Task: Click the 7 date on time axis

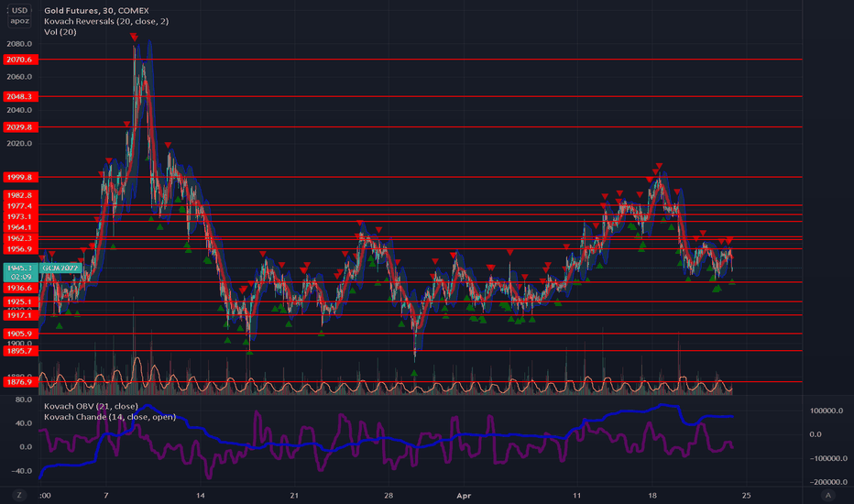Action: point(106,495)
